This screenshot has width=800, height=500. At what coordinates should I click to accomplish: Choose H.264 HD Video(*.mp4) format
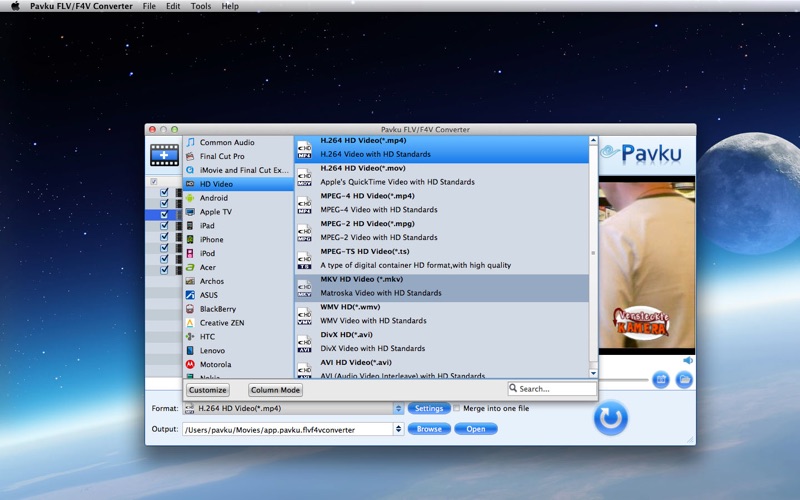click(441, 149)
